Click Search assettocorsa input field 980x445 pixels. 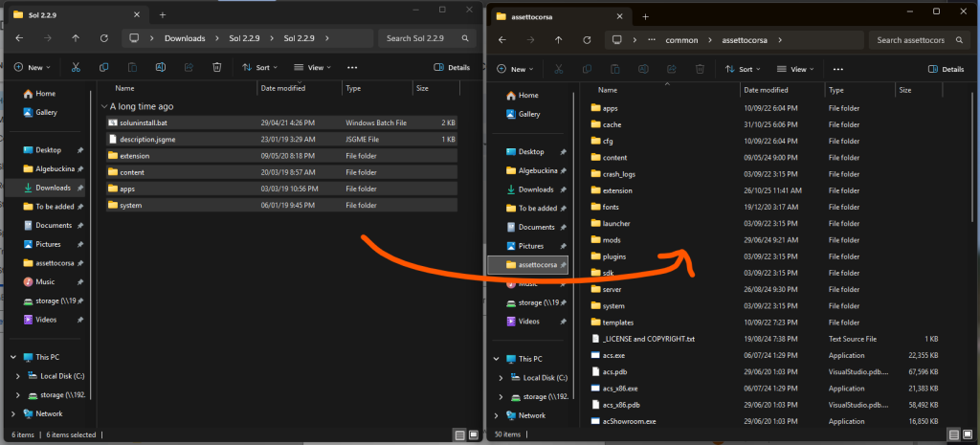pyautogui.click(x=911, y=40)
